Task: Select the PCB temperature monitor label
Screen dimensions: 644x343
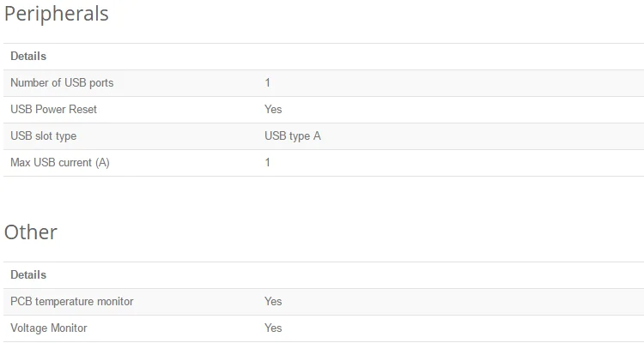Action: coord(72,302)
